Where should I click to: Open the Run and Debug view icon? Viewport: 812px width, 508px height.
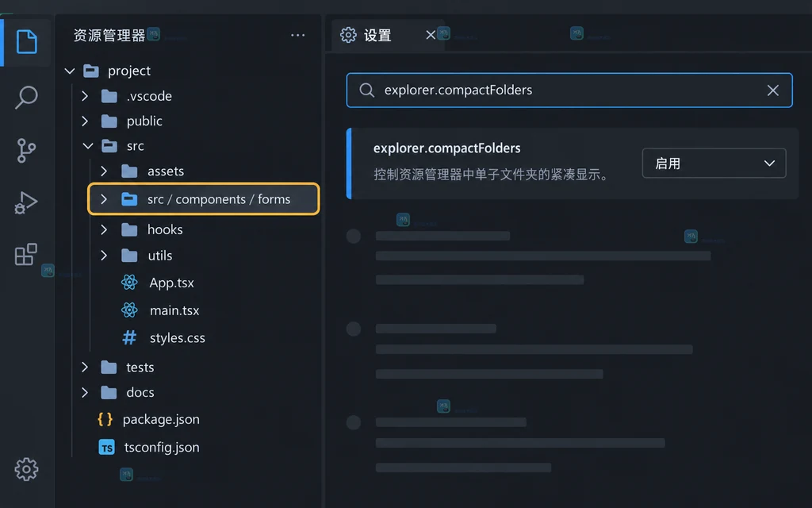pos(26,202)
